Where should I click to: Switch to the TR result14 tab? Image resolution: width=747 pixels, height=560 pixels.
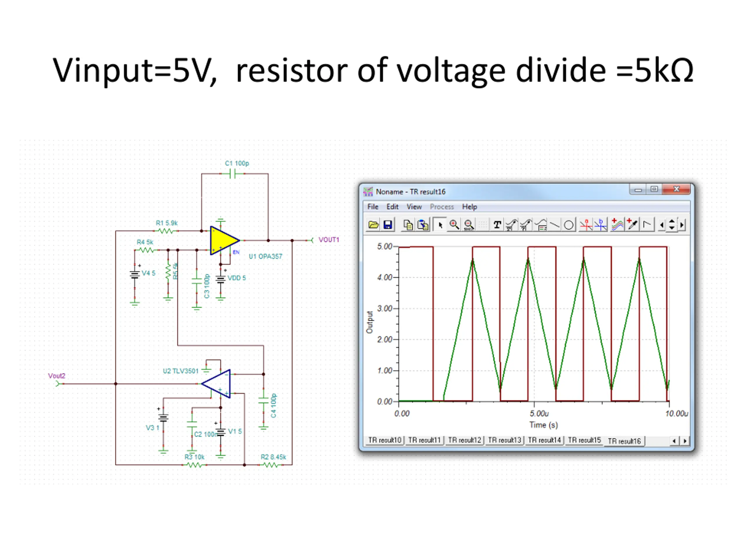pyautogui.click(x=544, y=440)
